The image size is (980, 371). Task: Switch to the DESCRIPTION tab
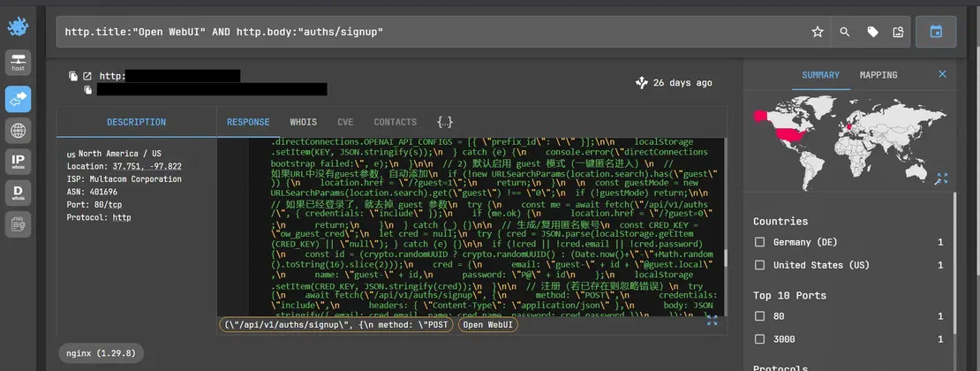tap(136, 122)
